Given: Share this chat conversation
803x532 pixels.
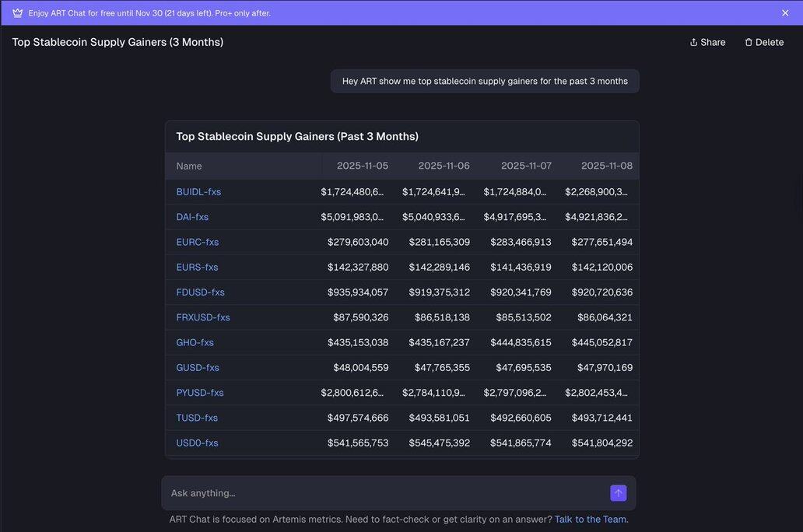Looking at the screenshot, I should [x=707, y=43].
